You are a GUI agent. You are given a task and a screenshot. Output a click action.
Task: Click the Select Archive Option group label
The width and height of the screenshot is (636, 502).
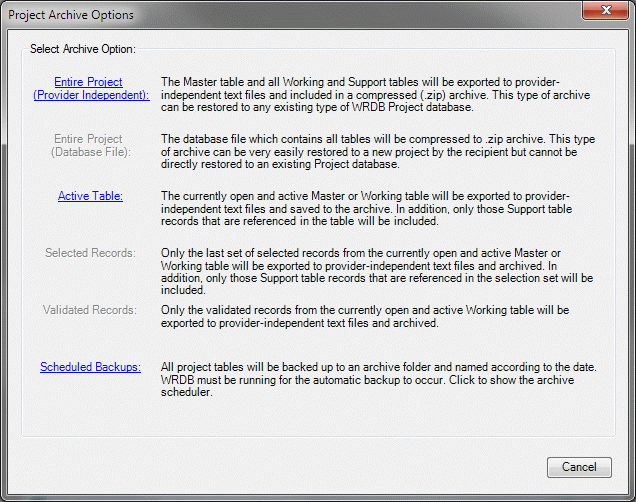pos(83,49)
